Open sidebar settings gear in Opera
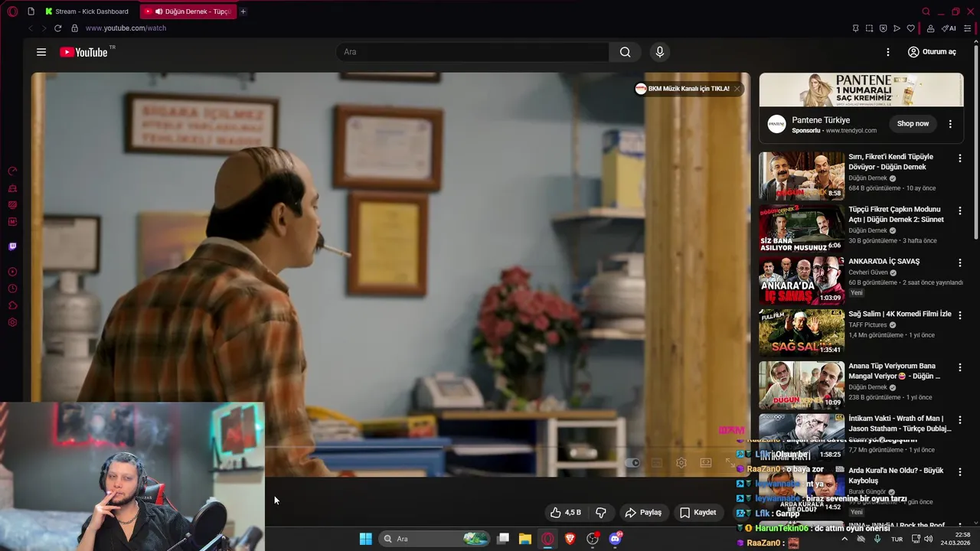 12,322
